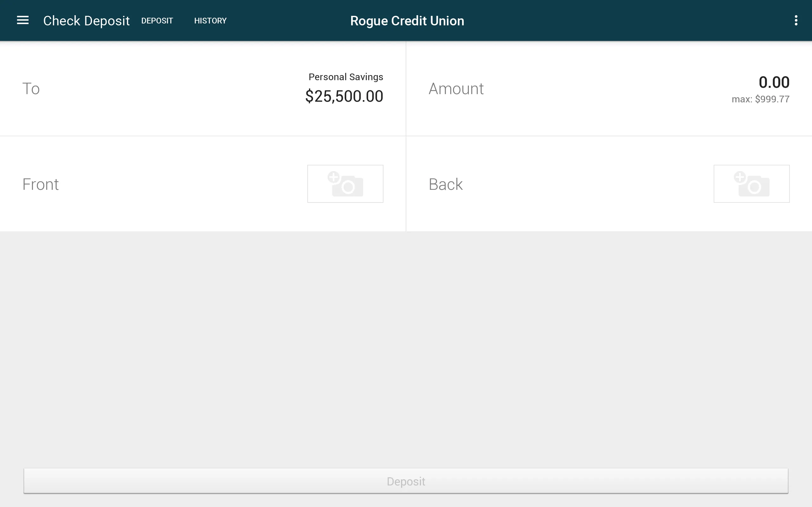Viewport: 812px width, 507px height.
Task: View the $25,500.00 account balance
Action: point(345,96)
